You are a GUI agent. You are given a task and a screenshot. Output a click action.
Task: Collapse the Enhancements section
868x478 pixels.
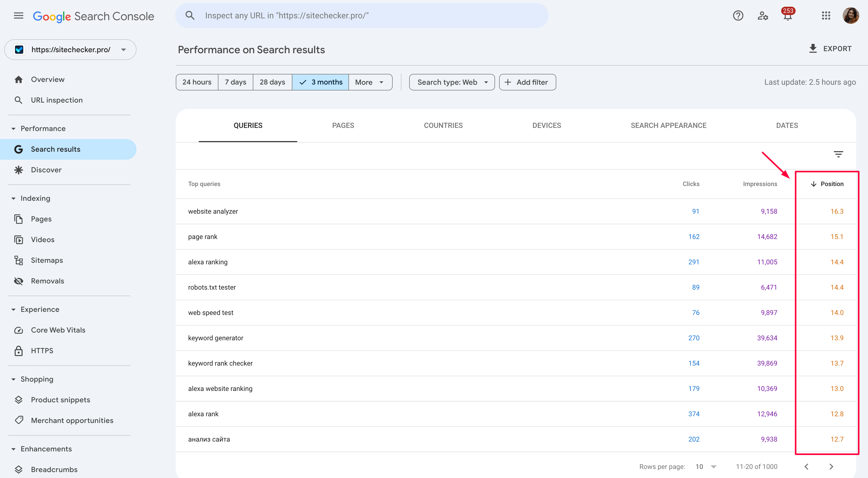(x=13, y=449)
